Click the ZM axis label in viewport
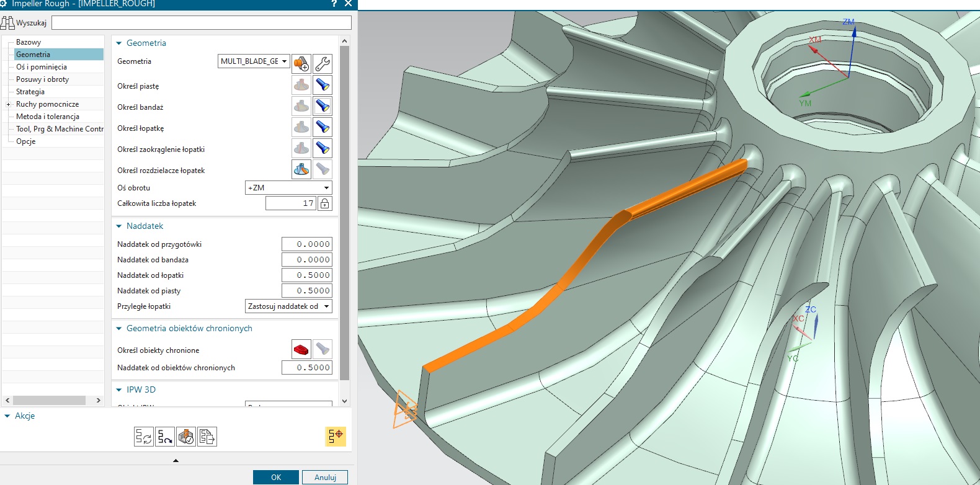The image size is (980, 485). point(848,22)
